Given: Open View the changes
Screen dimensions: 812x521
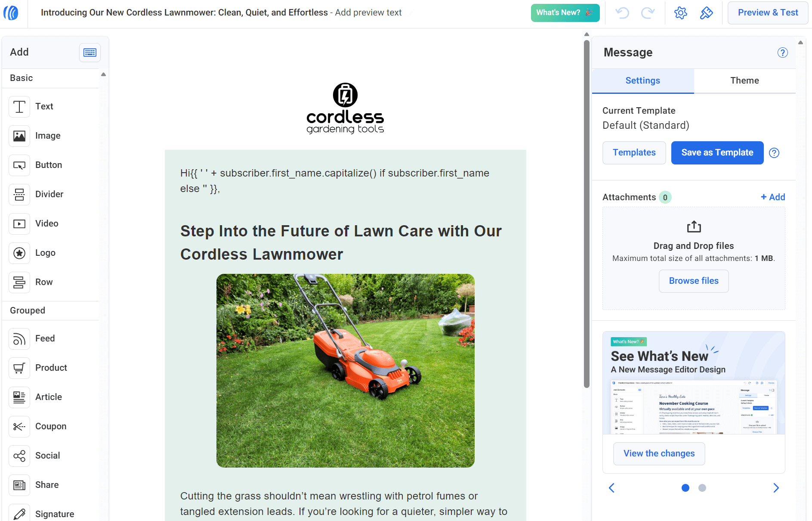Looking at the screenshot, I should (x=659, y=453).
